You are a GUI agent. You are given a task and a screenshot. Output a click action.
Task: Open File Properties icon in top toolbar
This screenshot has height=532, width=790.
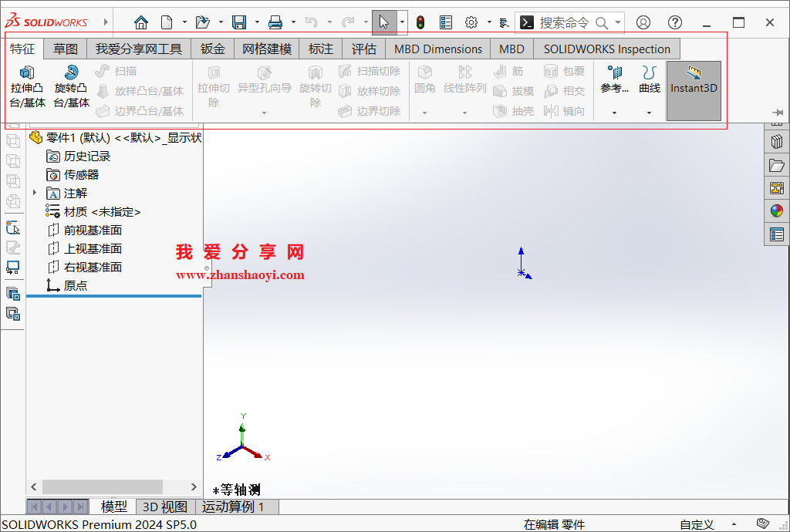pos(446,22)
